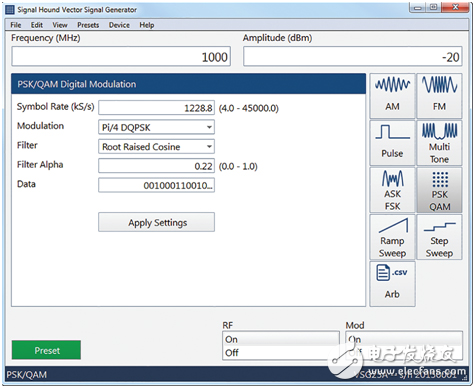The width and height of the screenshot is (475, 388).
Task: Click the Data bit pattern field
Action: click(x=156, y=185)
